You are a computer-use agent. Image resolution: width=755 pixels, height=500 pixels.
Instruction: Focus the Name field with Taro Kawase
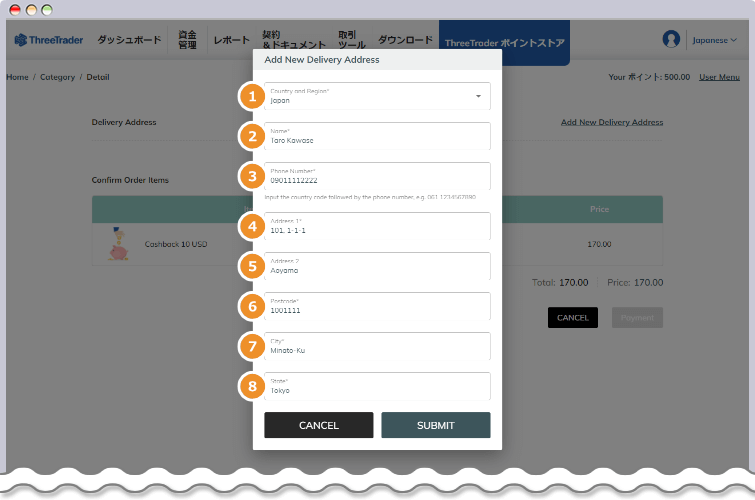coord(377,136)
